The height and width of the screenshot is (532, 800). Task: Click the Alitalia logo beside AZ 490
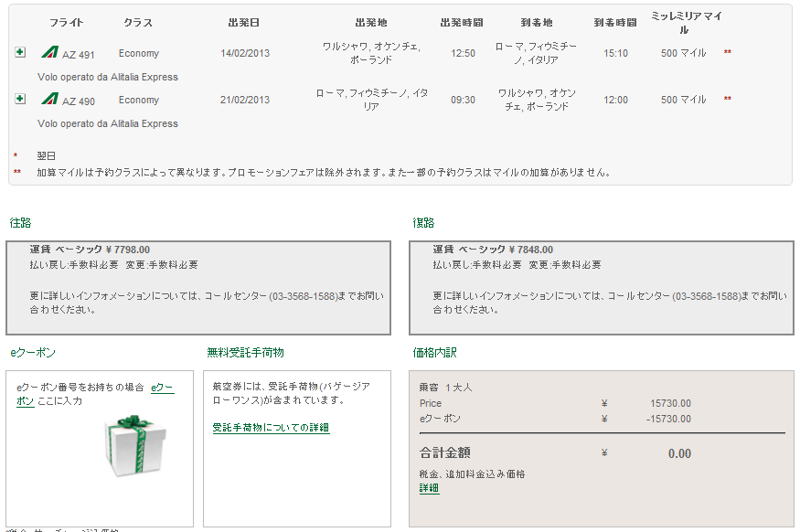tap(49, 100)
